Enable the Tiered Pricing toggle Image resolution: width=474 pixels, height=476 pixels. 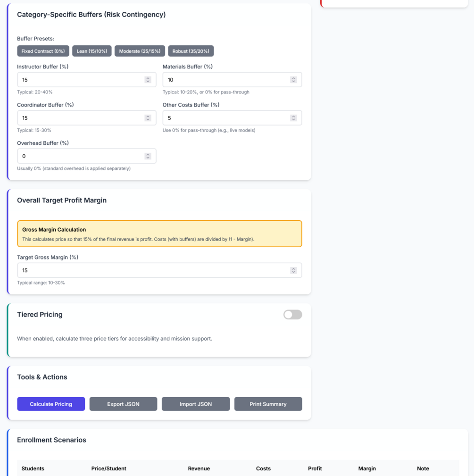coord(292,315)
